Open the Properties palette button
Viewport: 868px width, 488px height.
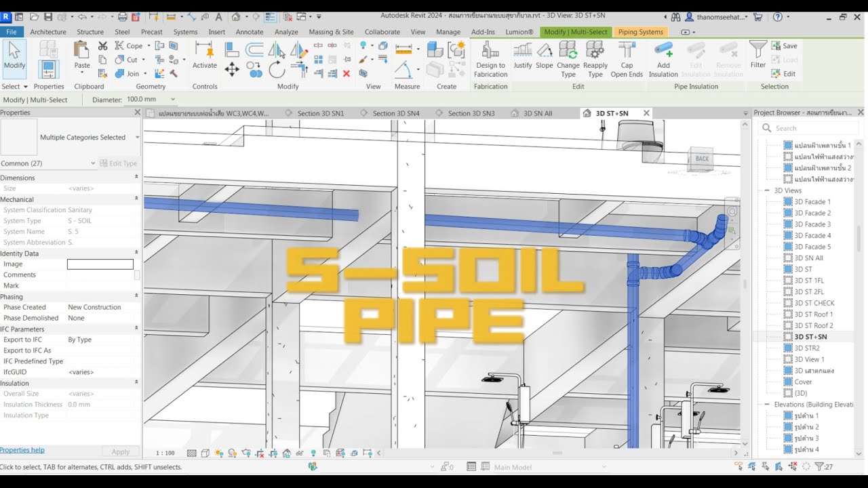pyautogui.click(x=47, y=70)
